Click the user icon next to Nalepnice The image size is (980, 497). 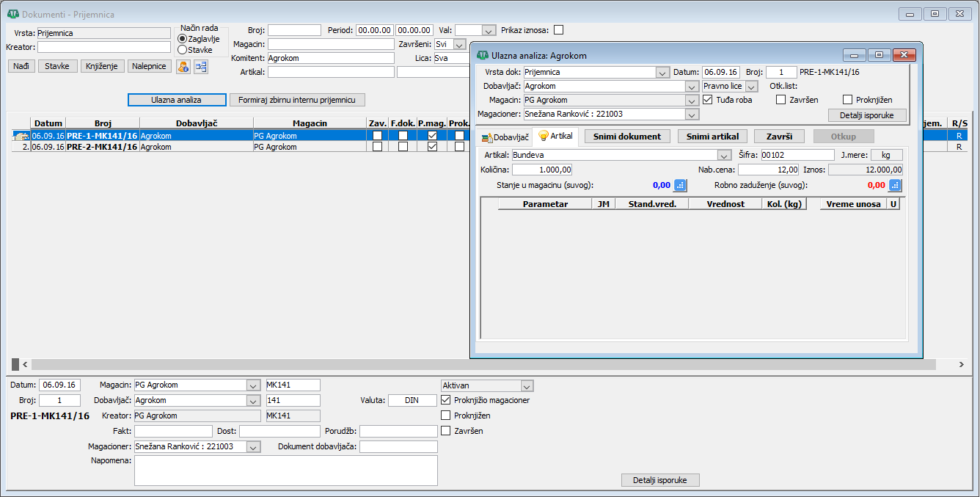183,67
